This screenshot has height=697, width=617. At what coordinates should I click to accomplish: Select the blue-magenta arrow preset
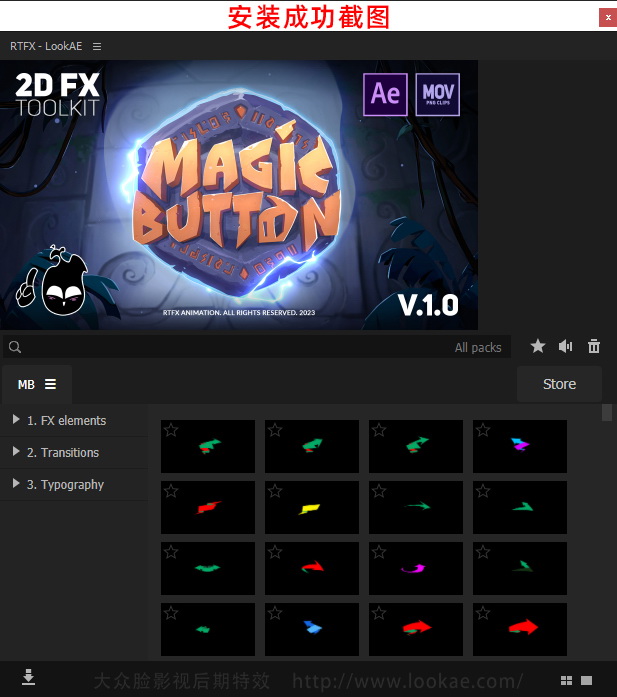pyautogui.click(x=520, y=446)
